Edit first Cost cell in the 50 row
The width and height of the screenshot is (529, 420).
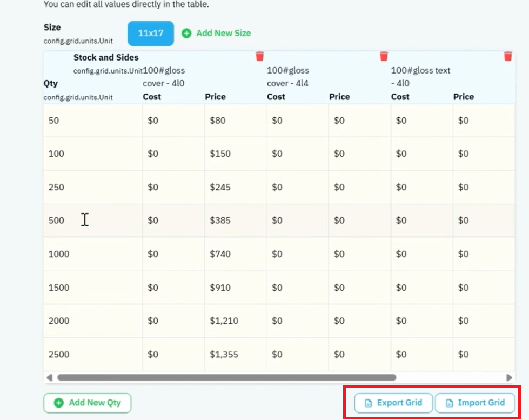pyautogui.click(x=173, y=121)
